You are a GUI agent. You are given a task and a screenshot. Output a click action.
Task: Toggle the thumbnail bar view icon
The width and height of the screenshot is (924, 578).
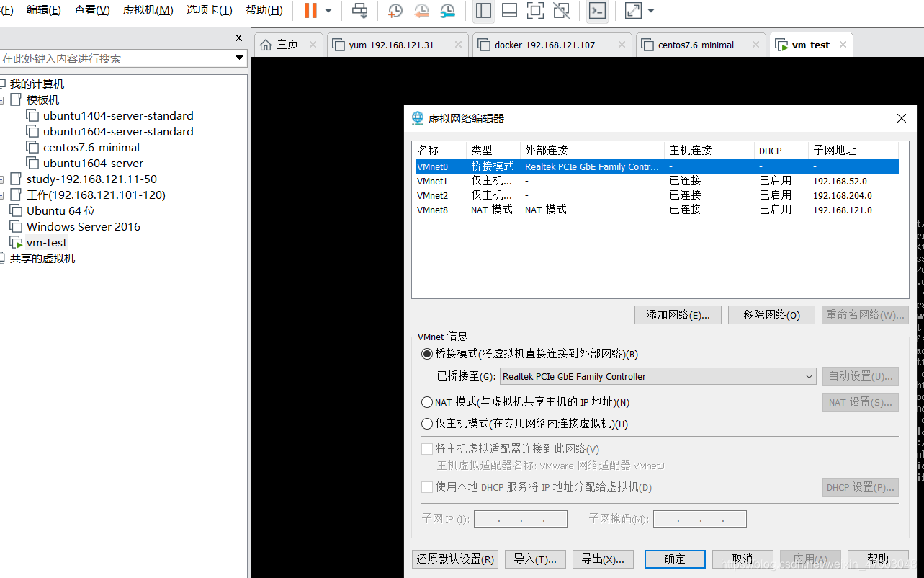click(509, 11)
